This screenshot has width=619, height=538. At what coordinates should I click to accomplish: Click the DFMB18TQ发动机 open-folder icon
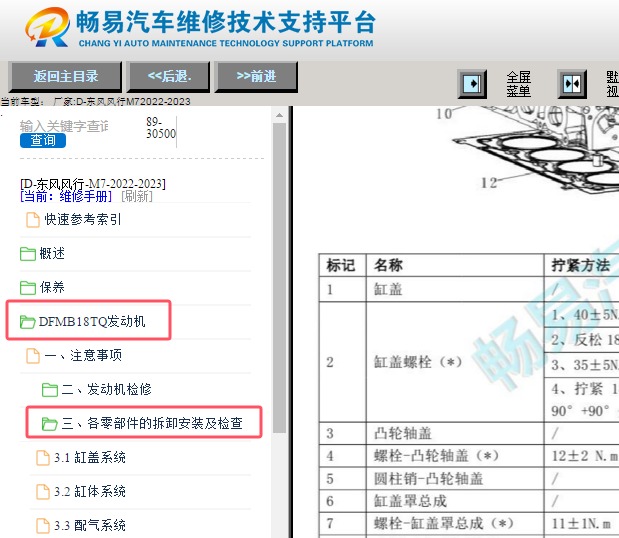point(28,322)
